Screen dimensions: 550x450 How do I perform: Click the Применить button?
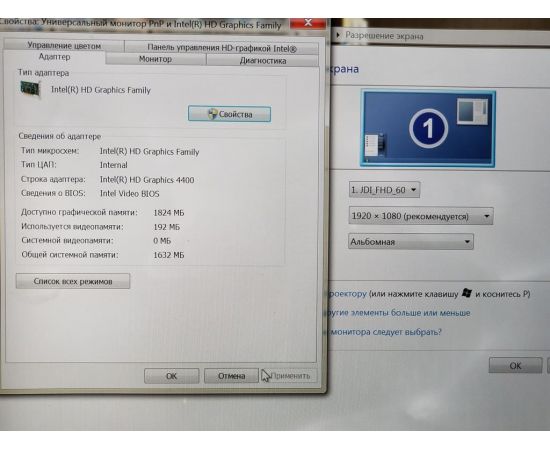coord(290,376)
